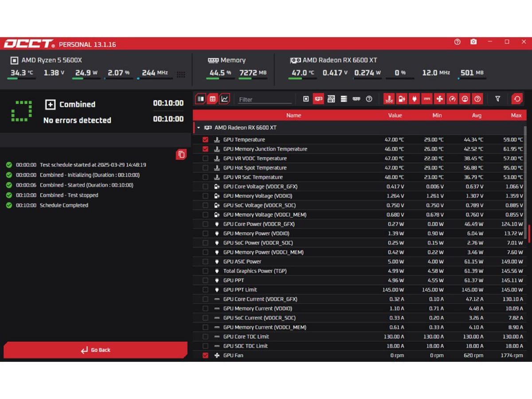Take screenshot with camera icon
The width and height of the screenshot is (532, 399).
point(473,42)
